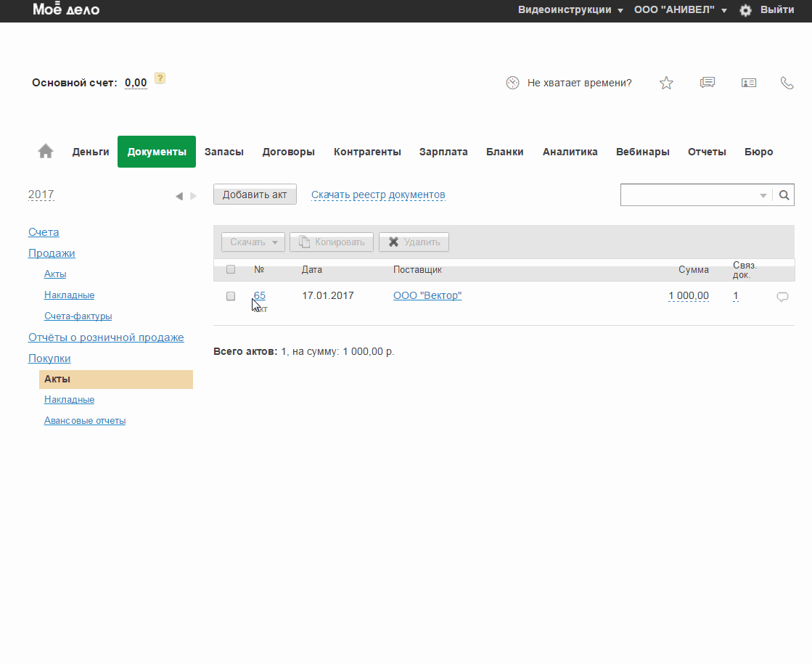Check the checkbox for act number 65

point(231,296)
